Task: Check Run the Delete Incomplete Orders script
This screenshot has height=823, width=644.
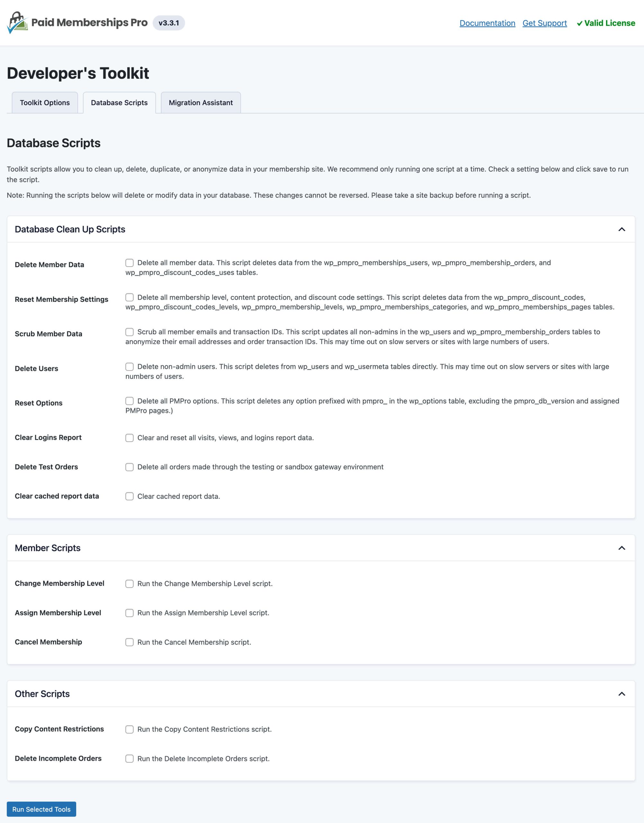Action: pos(130,758)
